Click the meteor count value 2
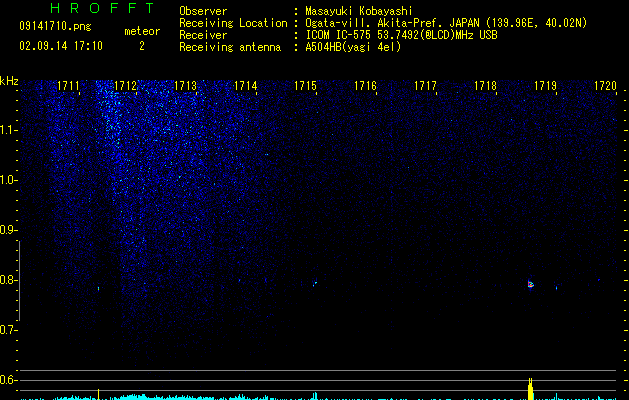The height and width of the screenshot is (400, 629). point(142,46)
